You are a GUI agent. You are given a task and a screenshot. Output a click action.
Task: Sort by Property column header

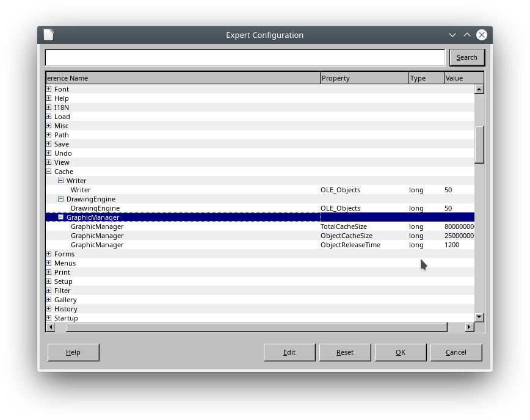click(364, 78)
